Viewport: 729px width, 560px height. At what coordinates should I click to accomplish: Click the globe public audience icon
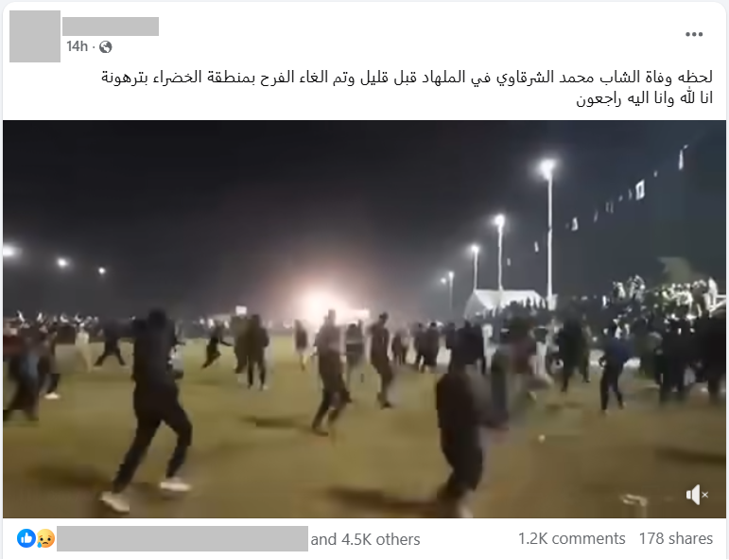pos(106,47)
